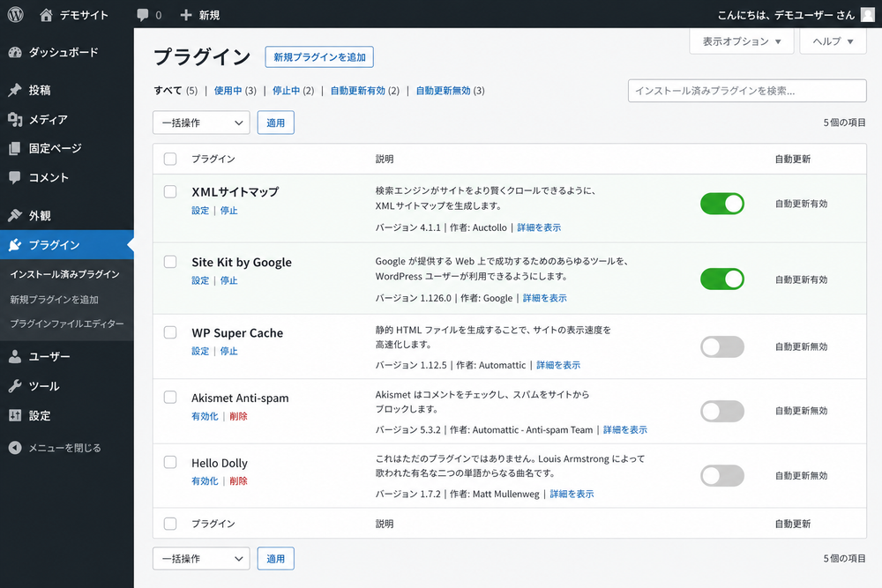
Task: Open the bottom 一括操作 dropdown
Action: pyautogui.click(x=201, y=559)
